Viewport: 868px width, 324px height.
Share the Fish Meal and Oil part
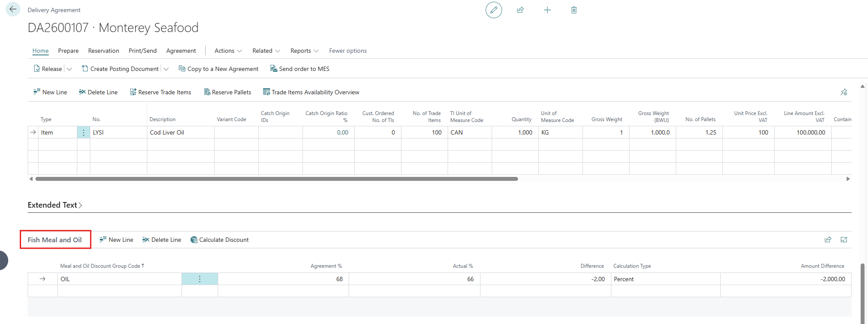click(828, 240)
